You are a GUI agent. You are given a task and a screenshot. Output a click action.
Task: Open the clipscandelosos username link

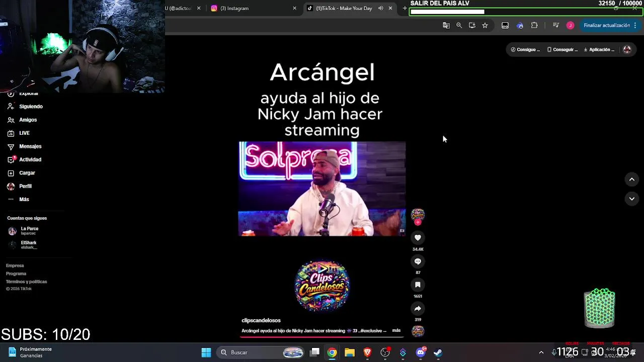tap(261, 320)
